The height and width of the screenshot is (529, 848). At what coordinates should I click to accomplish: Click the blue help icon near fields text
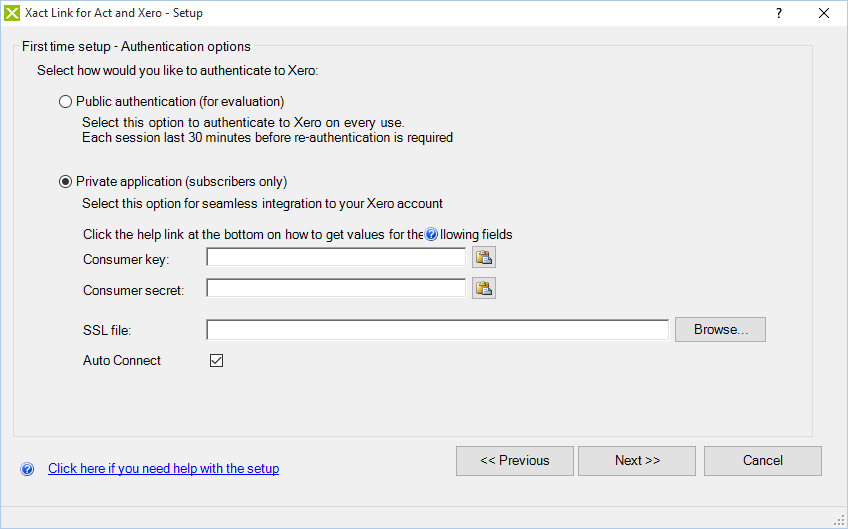[x=431, y=235]
